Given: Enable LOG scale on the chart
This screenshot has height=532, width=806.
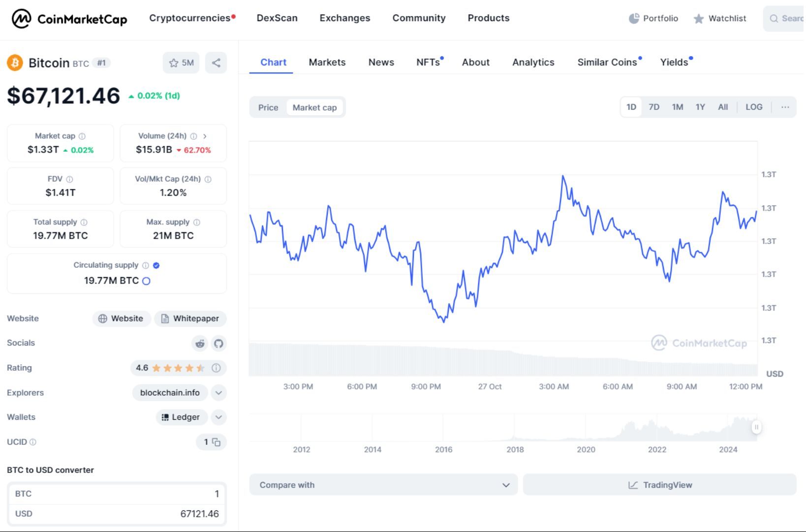Looking at the screenshot, I should coord(754,107).
